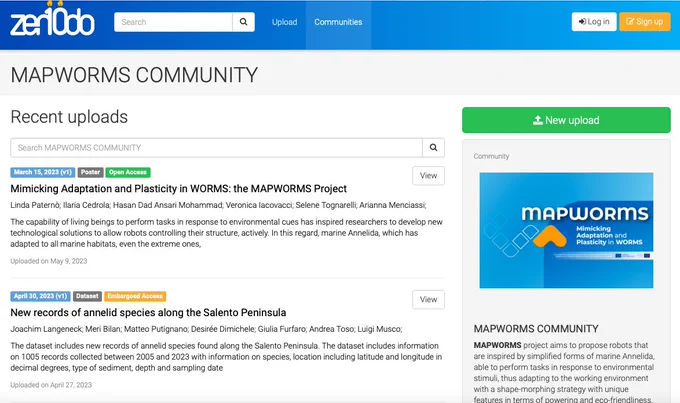Click the Zenodo logo
The width and height of the screenshot is (680, 403).
point(52,20)
